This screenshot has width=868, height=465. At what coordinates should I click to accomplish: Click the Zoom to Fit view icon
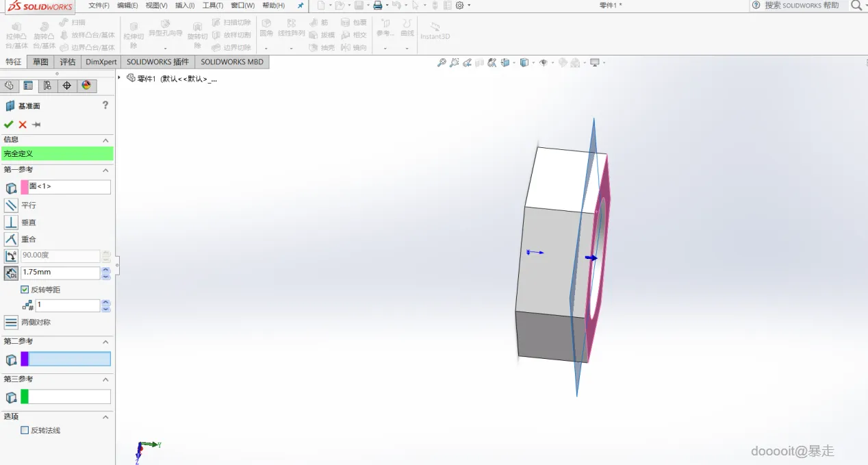pos(442,63)
